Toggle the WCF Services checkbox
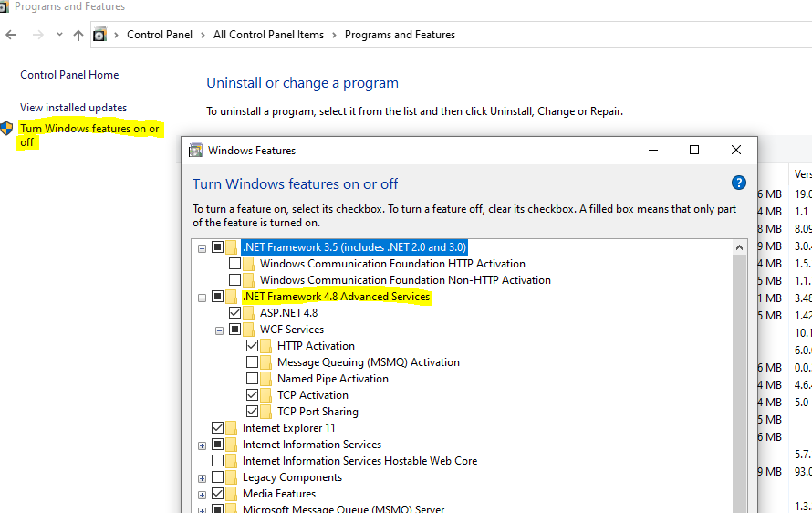812x513 pixels. click(x=235, y=329)
